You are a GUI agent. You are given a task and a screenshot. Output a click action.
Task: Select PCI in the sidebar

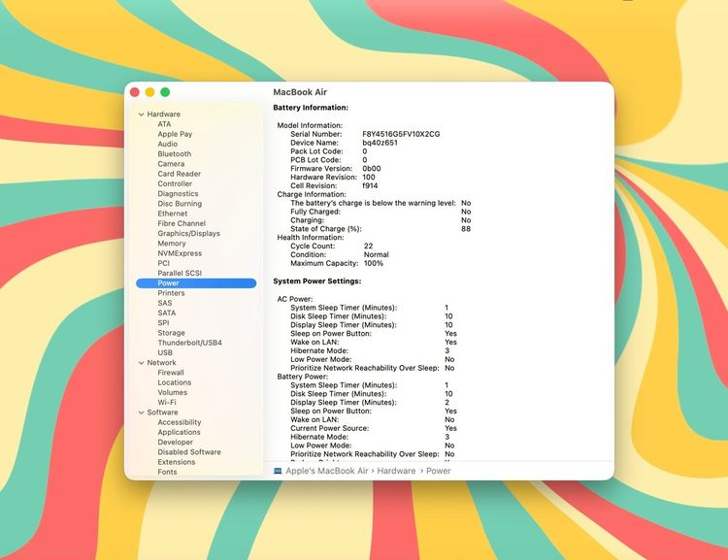coord(163,263)
